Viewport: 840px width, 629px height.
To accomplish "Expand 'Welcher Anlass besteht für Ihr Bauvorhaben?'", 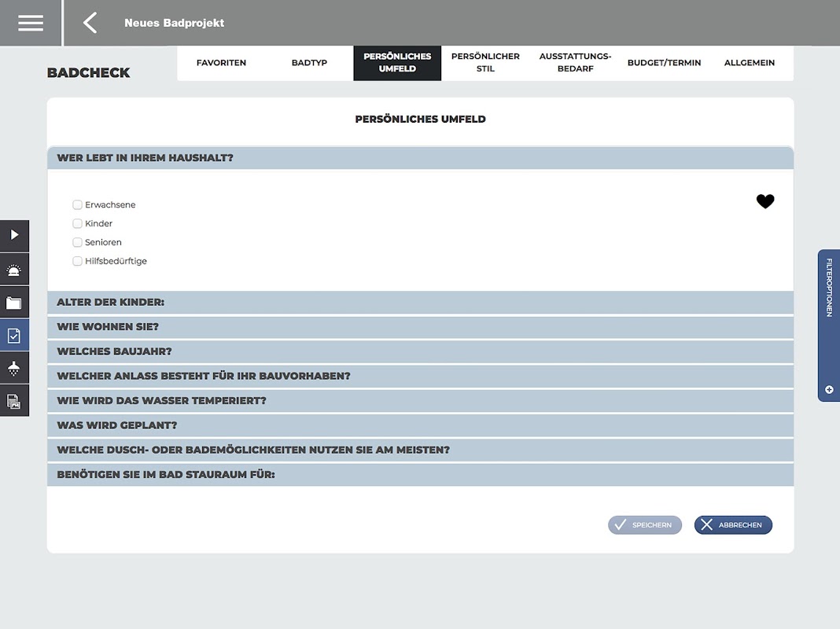I will click(421, 376).
